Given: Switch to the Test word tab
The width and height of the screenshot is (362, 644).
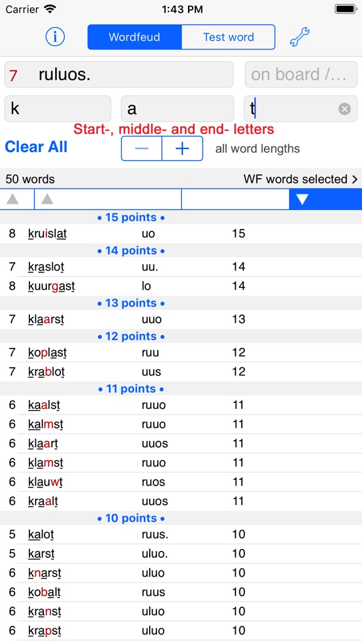Looking at the screenshot, I should click(x=228, y=36).
